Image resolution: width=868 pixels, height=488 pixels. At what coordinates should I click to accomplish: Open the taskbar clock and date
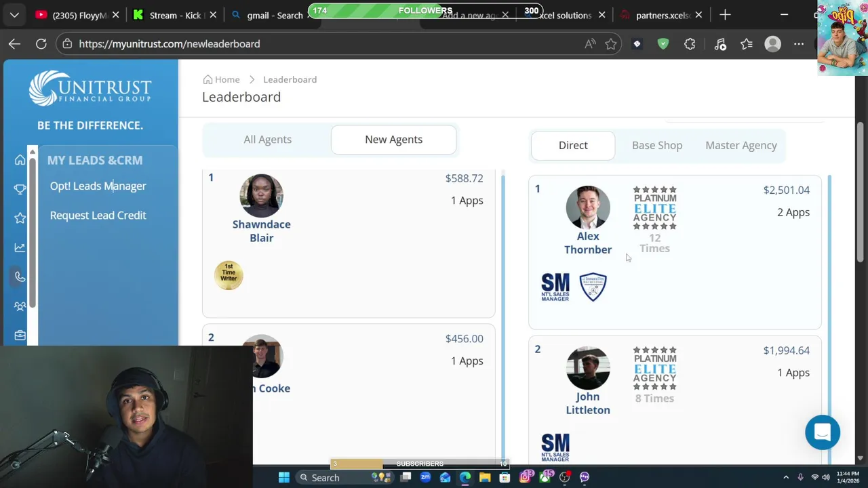coord(848,477)
